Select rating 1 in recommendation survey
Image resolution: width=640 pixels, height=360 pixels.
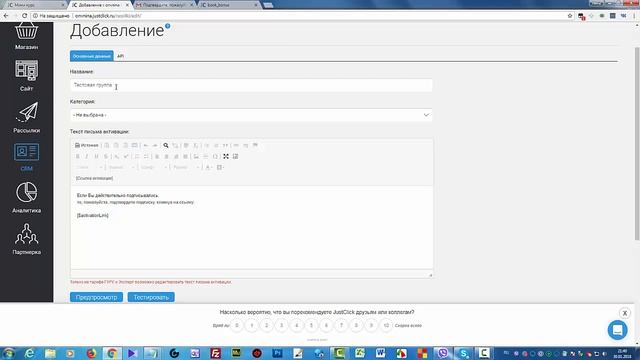(252, 325)
